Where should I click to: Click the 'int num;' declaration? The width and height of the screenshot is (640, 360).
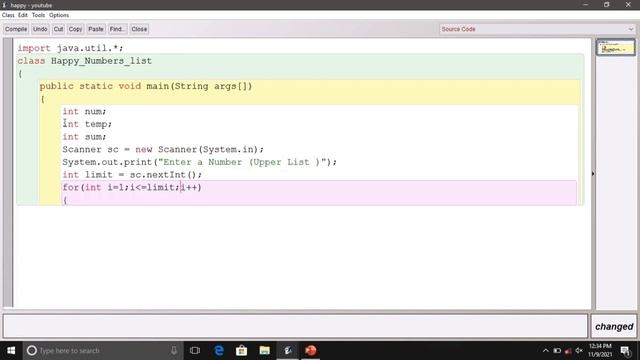(84, 111)
